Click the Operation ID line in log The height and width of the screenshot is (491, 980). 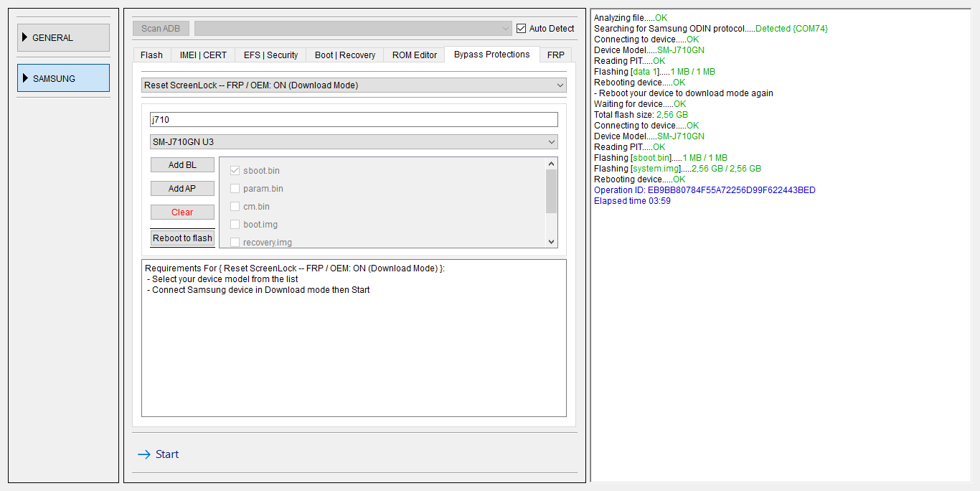coord(705,190)
